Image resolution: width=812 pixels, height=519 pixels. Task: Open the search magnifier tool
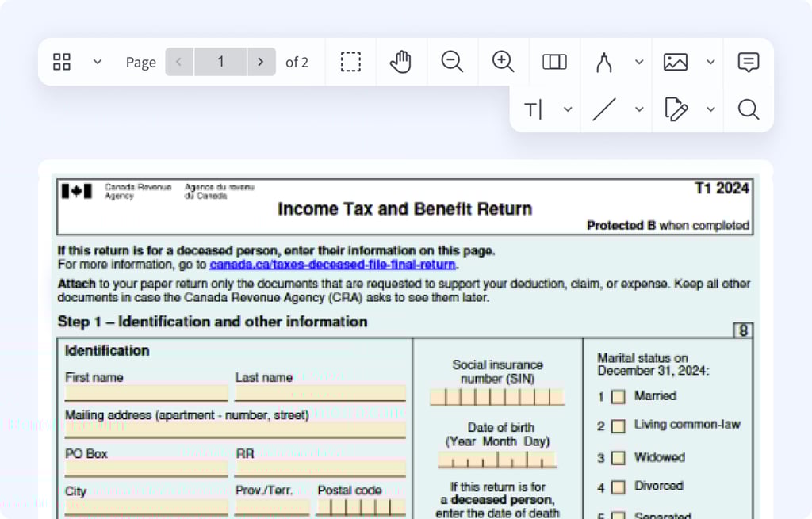pos(748,109)
